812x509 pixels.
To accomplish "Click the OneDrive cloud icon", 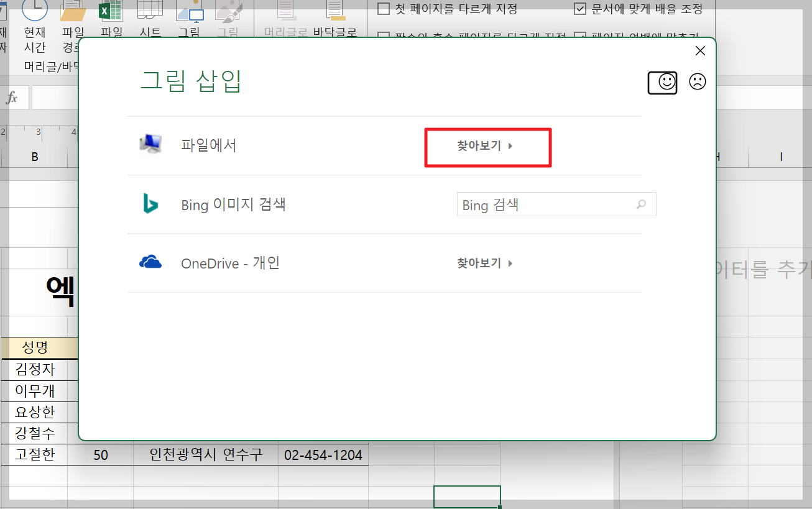I will pyautogui.click(x=151, y=262).
